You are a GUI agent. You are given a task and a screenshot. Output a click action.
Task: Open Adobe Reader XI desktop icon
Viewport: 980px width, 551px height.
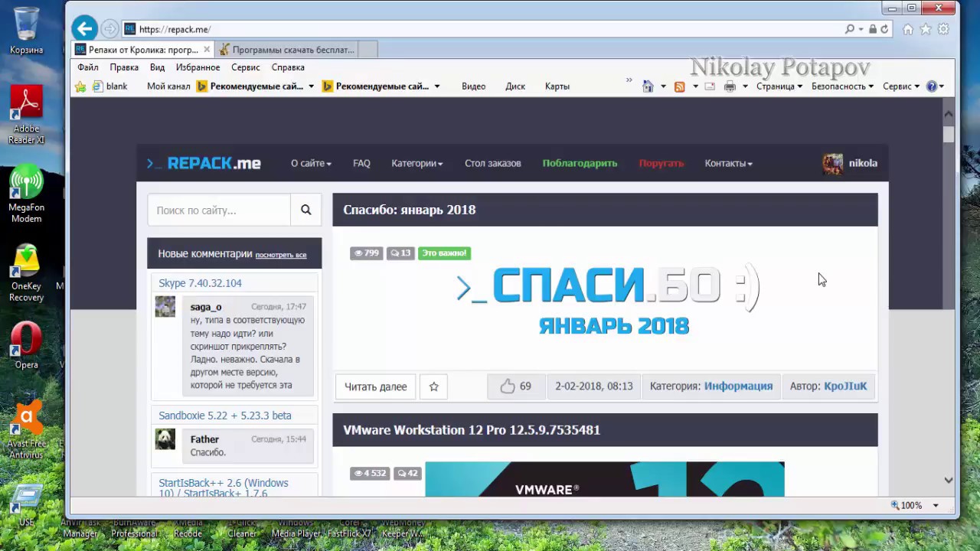click(26, 115)
